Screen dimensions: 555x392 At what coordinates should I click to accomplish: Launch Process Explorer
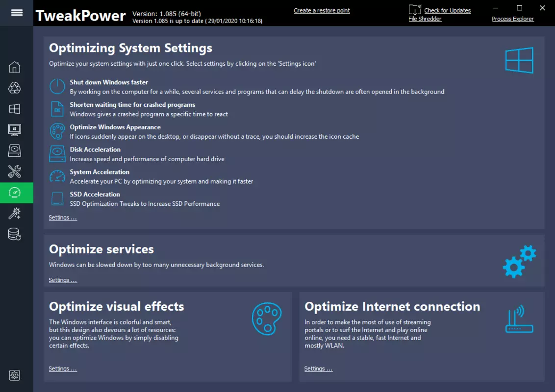(512, 19)
